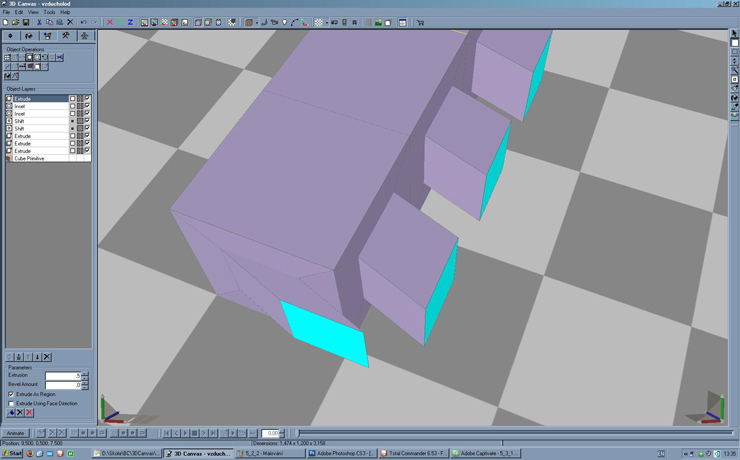Screen dimensions: 740x460
Task: Open the View menu
Action: pos(33,12)
